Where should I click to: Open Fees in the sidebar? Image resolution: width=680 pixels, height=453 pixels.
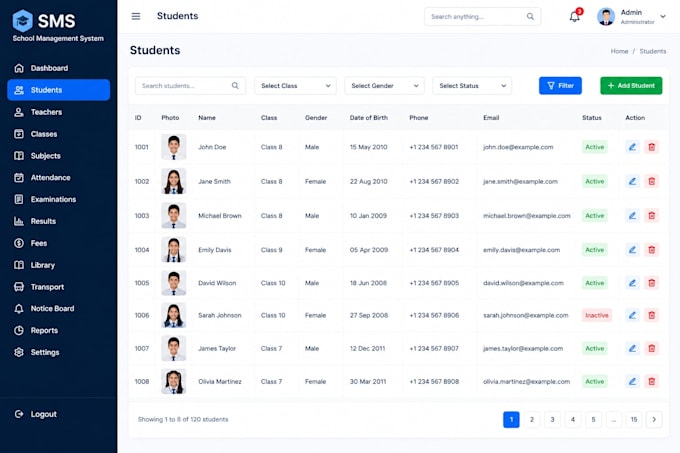[x=59, y=243]
